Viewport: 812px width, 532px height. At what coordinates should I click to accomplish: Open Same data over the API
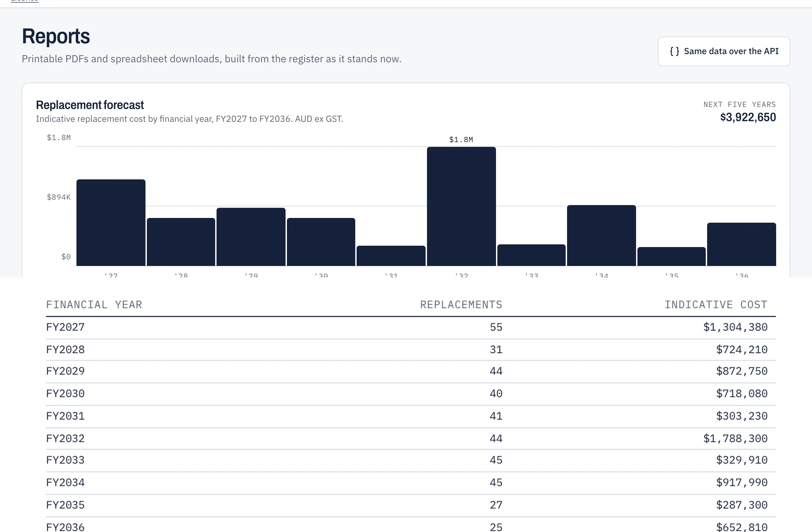click(x=724, y=51)
